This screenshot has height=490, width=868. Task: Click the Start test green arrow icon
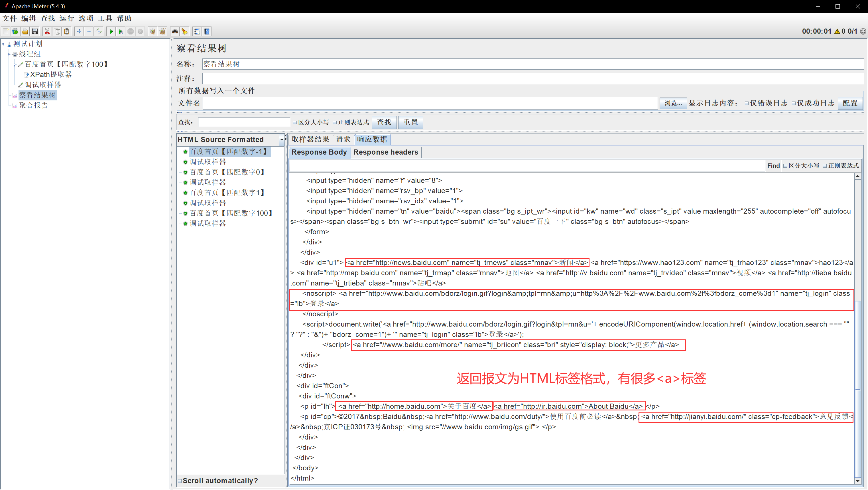pyautogui.click(x=111, y=31)
